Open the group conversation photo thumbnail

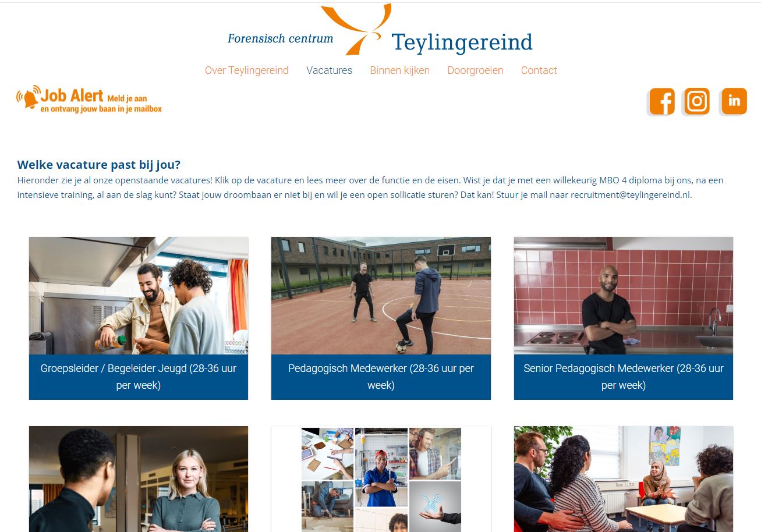(x=624, y=479)
